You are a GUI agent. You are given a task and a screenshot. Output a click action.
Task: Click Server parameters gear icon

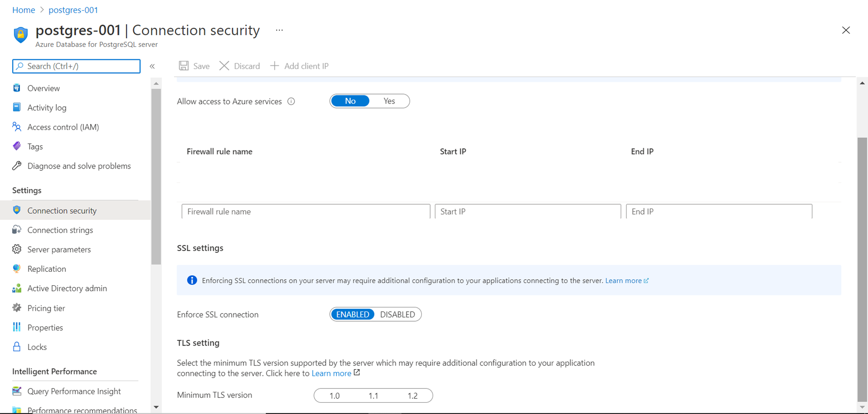[17, 249]
